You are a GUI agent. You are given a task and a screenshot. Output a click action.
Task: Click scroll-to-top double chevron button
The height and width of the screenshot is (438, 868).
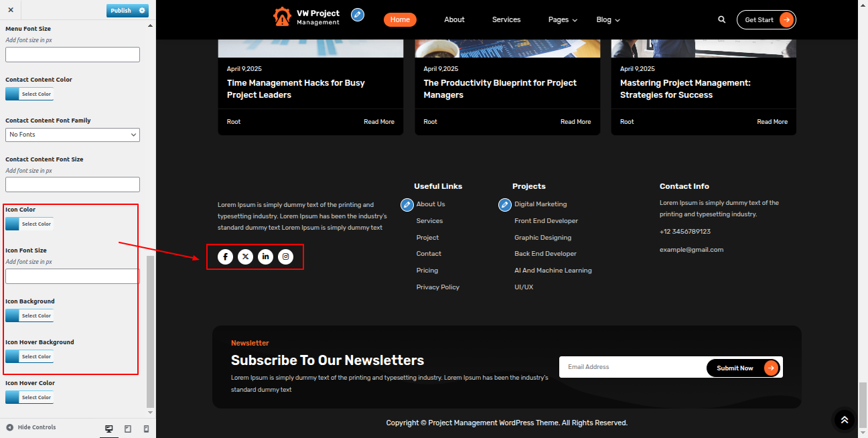tap(844, 420)
